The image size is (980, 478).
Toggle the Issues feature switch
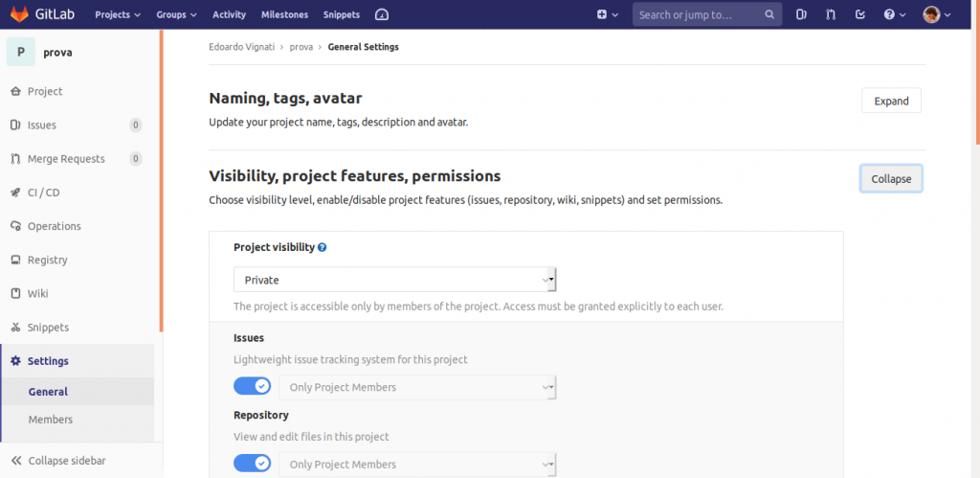coord(252,386)
